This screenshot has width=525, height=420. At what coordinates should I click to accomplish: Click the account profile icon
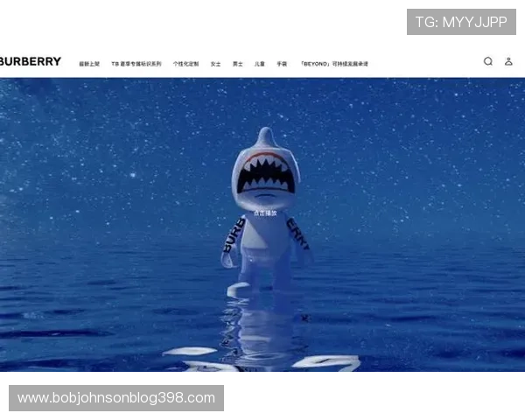click(508, 61)
